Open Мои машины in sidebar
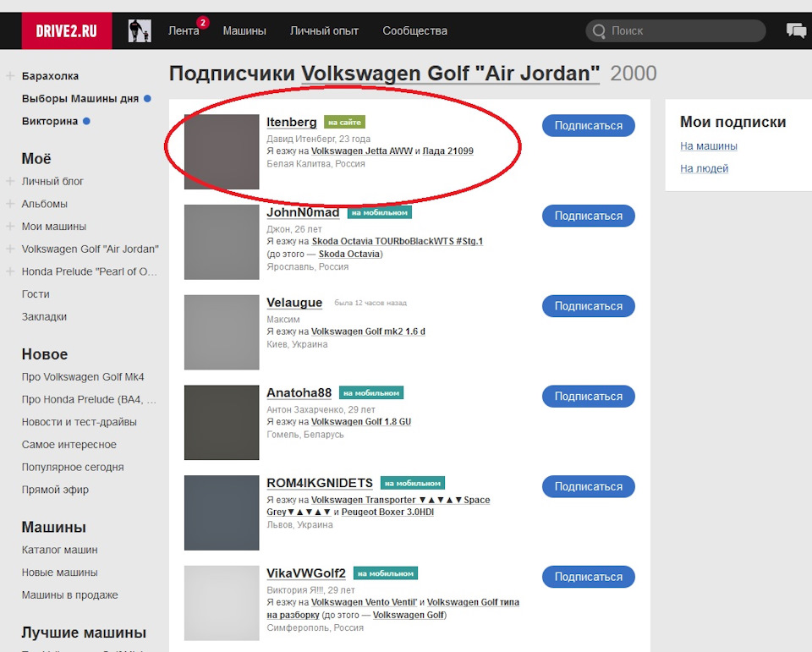Viewport: 812px width, 652px height. pyautogui.click(x=54, y=227)
